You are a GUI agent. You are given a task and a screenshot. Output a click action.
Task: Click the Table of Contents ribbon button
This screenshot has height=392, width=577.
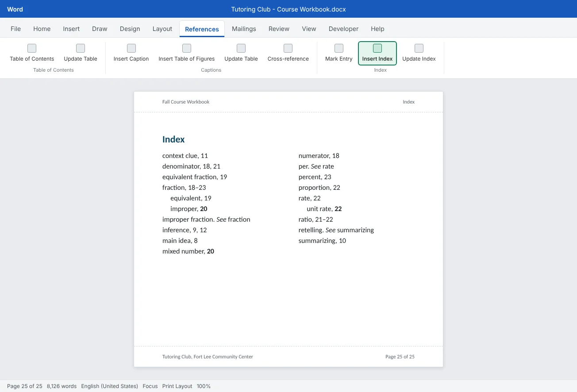click(x=32, y=53)
